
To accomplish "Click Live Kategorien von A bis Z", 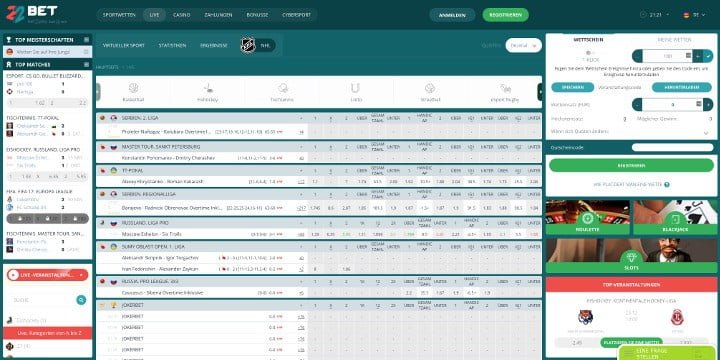I will click(48, 333).
